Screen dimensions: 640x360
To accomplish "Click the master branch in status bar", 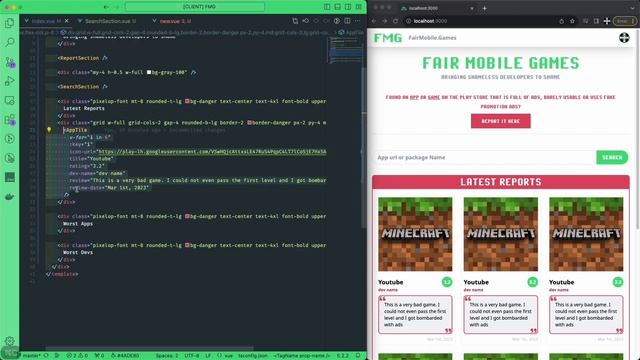I will [x=31, y=356].
